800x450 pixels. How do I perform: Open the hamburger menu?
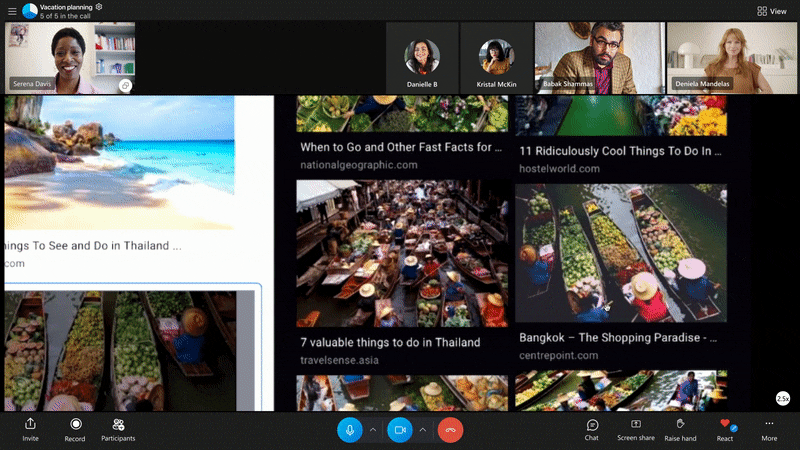10,10
